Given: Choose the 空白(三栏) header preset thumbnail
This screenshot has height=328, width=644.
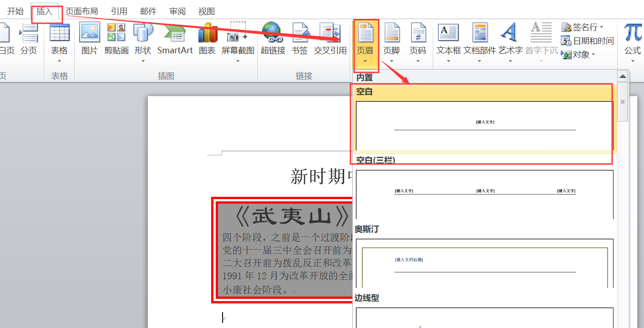Looking at the screenshot, I should pos(484,195).
